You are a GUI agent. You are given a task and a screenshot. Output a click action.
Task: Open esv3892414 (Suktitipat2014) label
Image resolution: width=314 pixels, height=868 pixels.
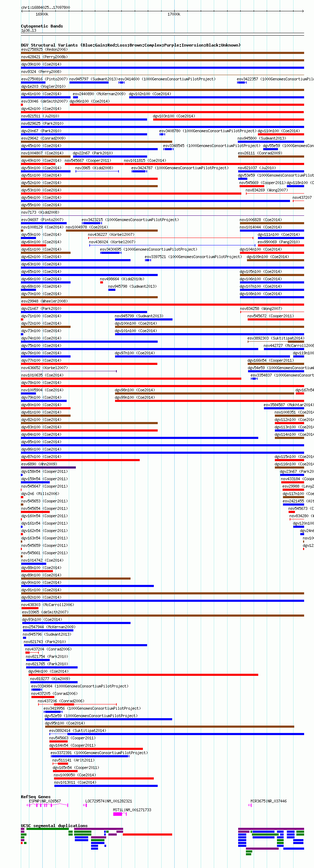tap(78, 731)
